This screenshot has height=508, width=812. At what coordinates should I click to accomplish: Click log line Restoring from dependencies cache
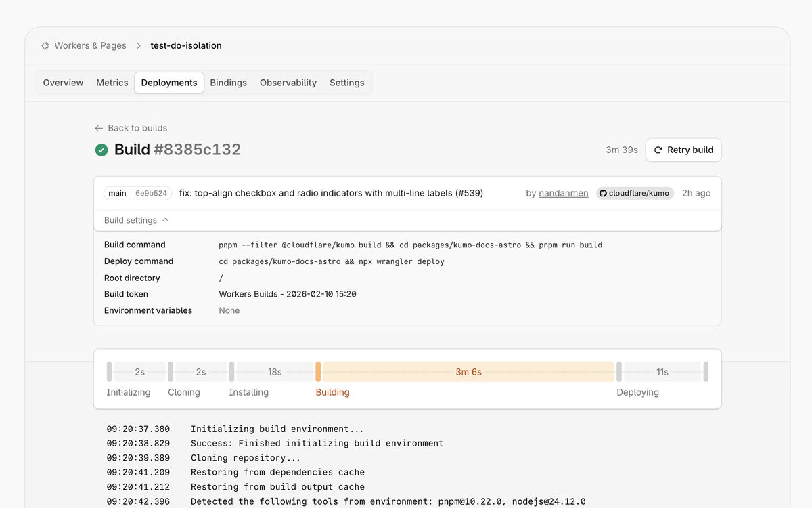click(277, 472)
